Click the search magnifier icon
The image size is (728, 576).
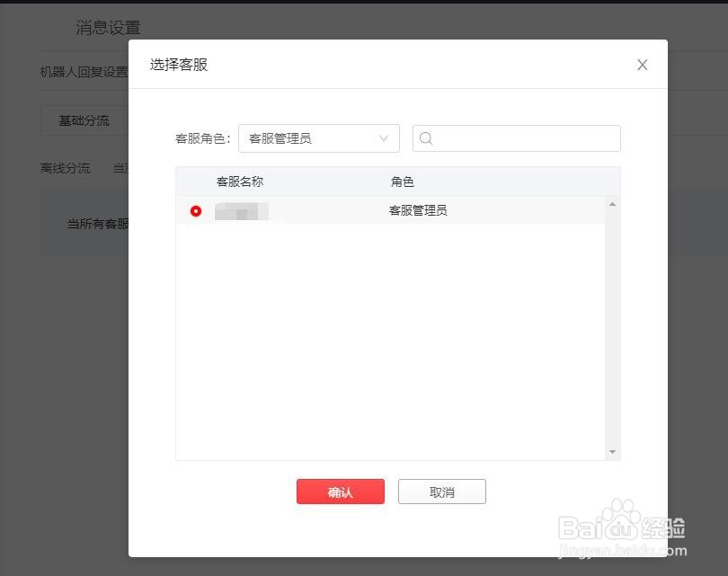click(426, 138)
